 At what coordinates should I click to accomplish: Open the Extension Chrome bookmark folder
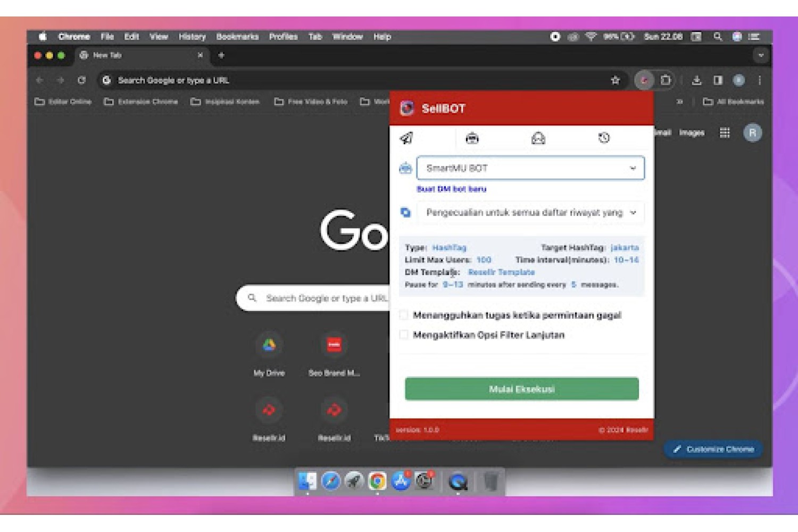pos(140,102)
